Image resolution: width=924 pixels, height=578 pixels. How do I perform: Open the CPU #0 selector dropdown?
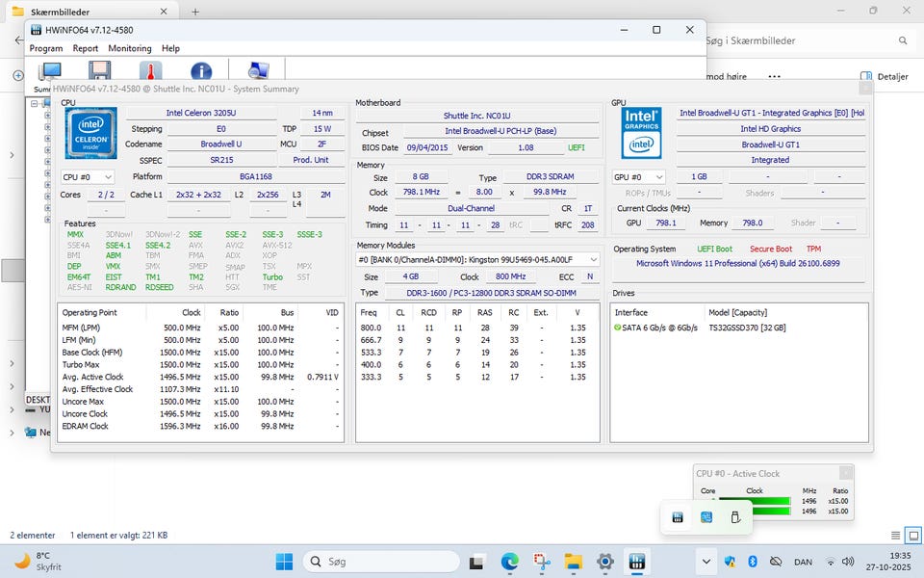point(88,177)
